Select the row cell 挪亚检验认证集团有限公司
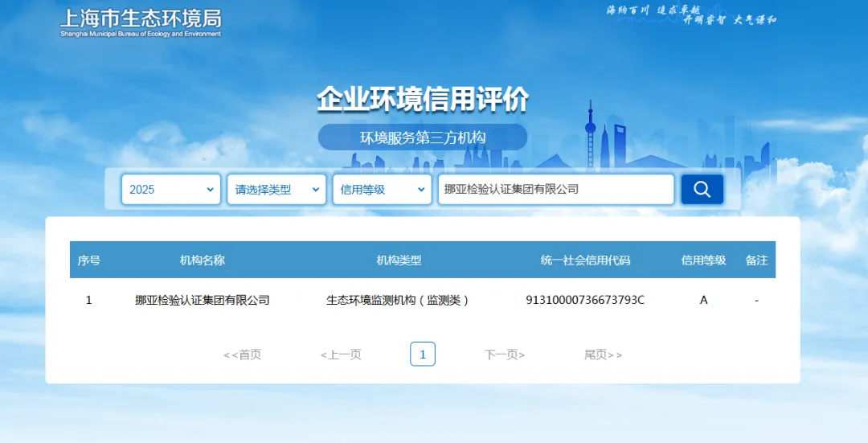This screenshot has height=443, width=868. coord(202,300)
